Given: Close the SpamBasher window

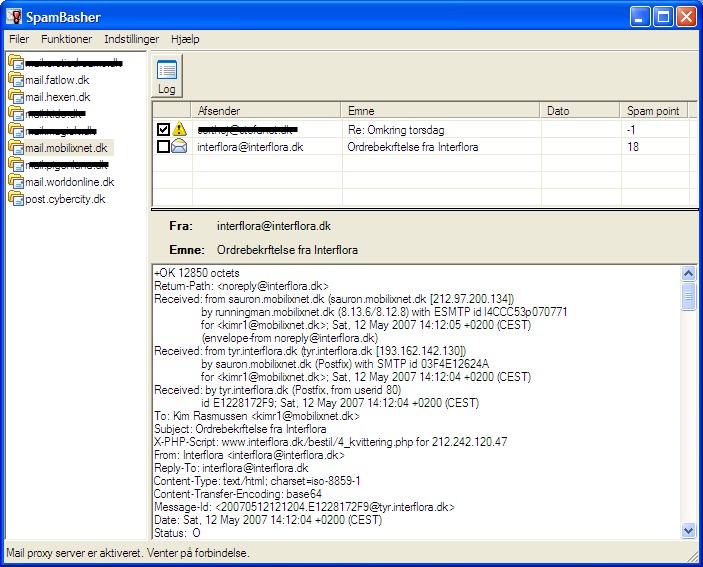Looking at the screenshot, I should point(686,17).
